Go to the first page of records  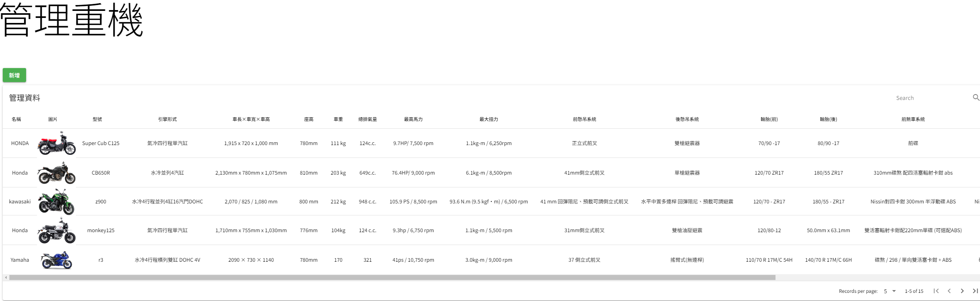coord(936,291)
